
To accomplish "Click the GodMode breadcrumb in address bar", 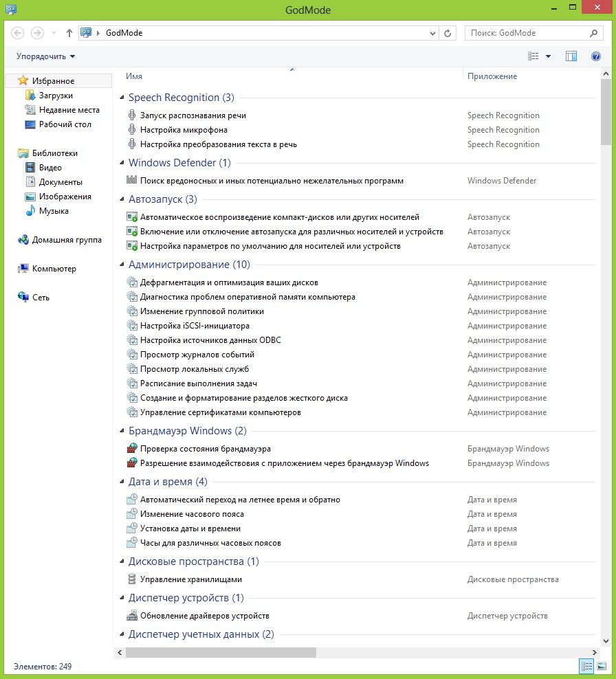I will point(124,33).
